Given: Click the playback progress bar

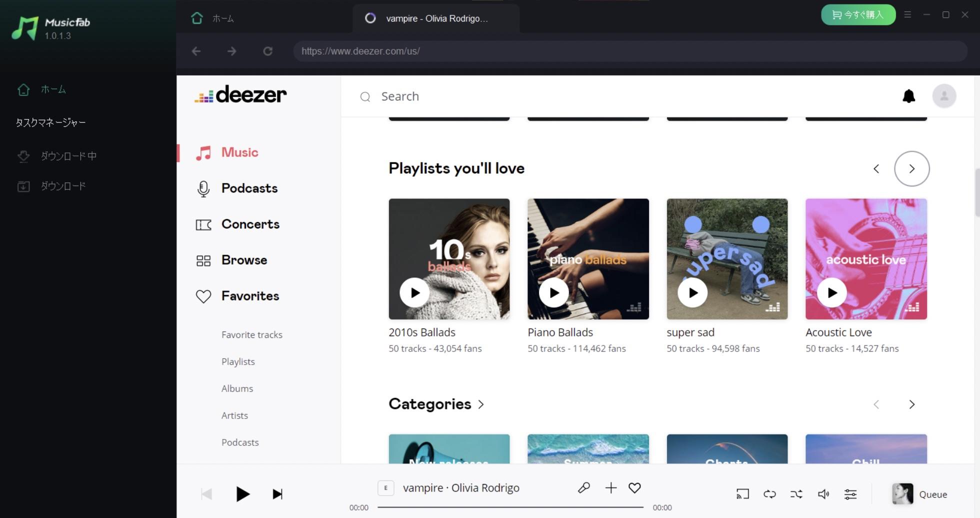Looking at the screenshot, I should tap(510, 507).
